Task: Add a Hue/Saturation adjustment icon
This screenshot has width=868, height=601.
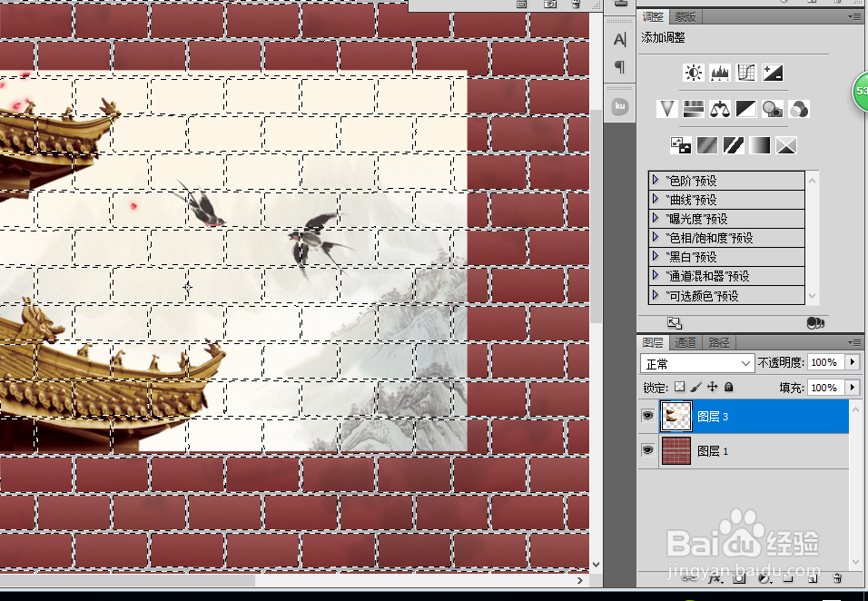Action: tap(693, 109)
